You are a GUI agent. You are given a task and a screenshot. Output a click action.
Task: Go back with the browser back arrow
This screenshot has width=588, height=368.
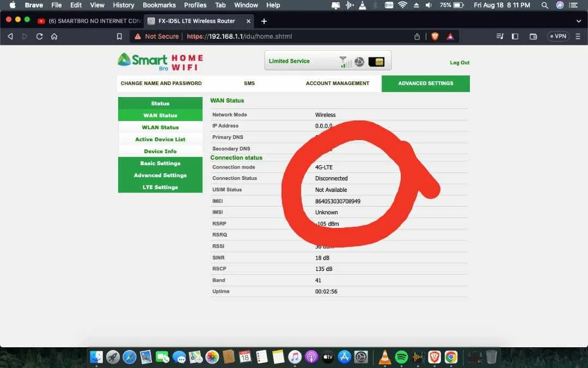click(10, 37)
